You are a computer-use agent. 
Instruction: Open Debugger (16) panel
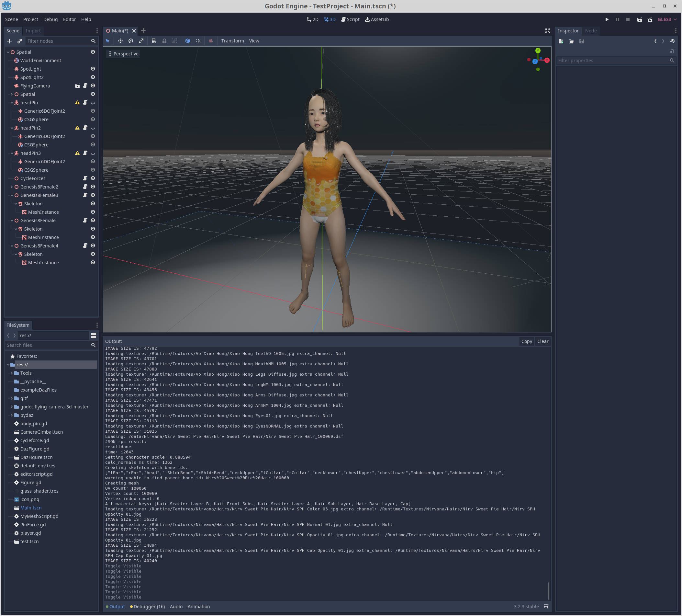(148, 607)
